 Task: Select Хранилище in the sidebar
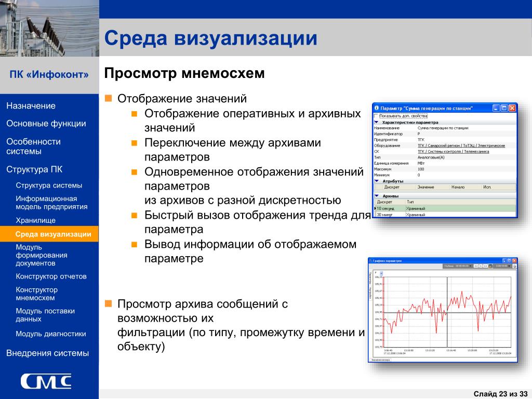[x=36, y=220]
